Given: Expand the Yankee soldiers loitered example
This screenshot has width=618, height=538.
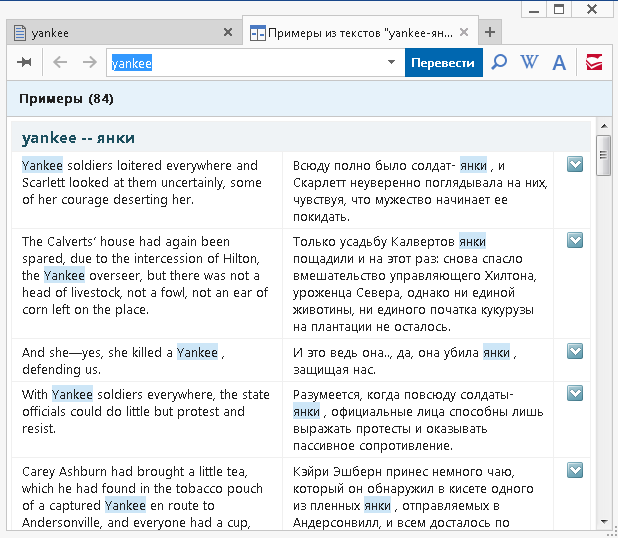Looking at the screenshot, I should tap(575, 164).
